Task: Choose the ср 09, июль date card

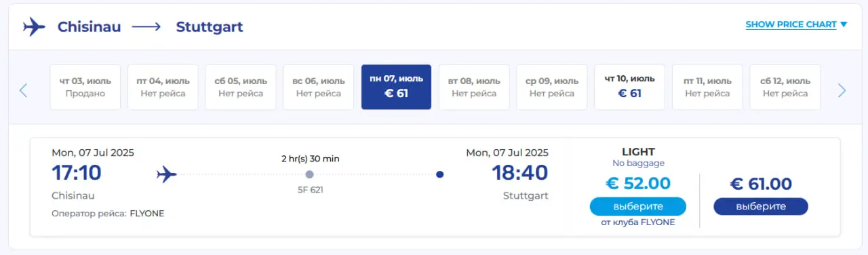Action: click(552, 87)
